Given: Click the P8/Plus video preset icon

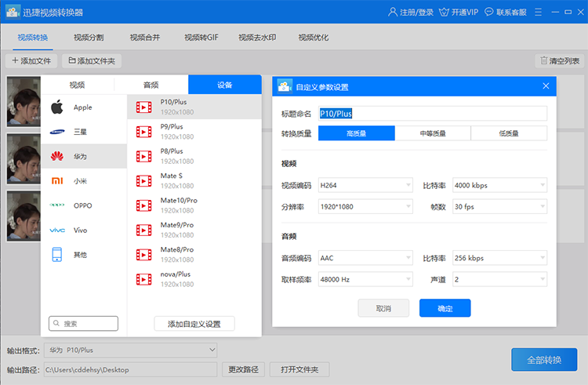Looking at the screenshot, I should coord(144,156).
